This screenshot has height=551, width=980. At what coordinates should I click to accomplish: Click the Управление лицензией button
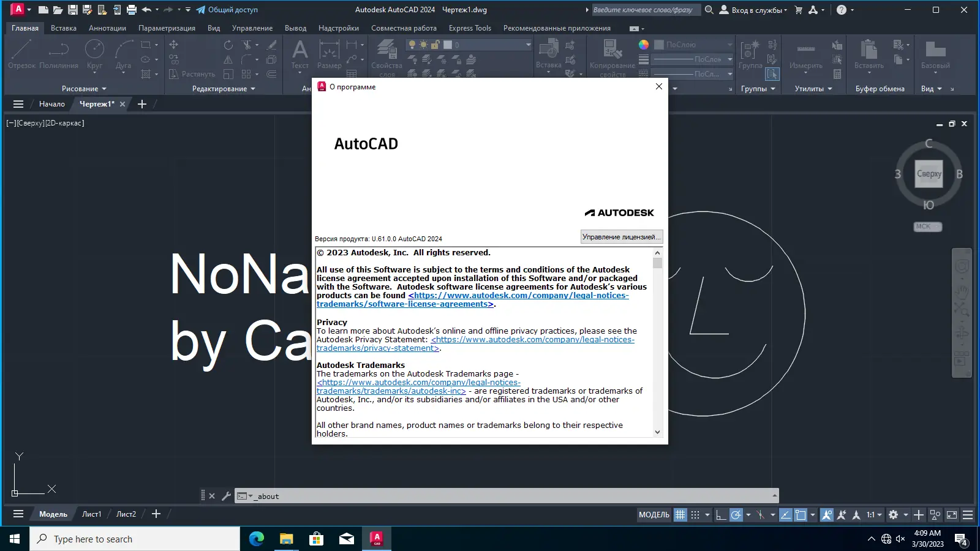click(x=621, y=237)
